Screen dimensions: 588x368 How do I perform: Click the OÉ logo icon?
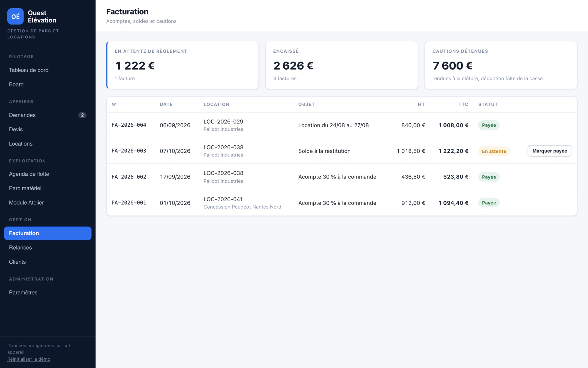[x=15, y=16]
